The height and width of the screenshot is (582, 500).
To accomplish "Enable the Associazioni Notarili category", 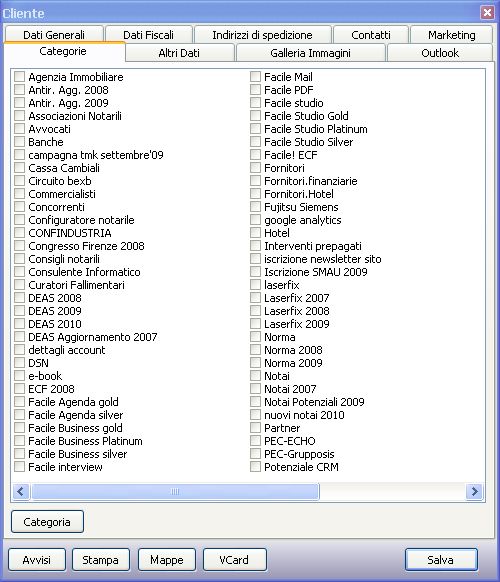I will click(19, 116).
